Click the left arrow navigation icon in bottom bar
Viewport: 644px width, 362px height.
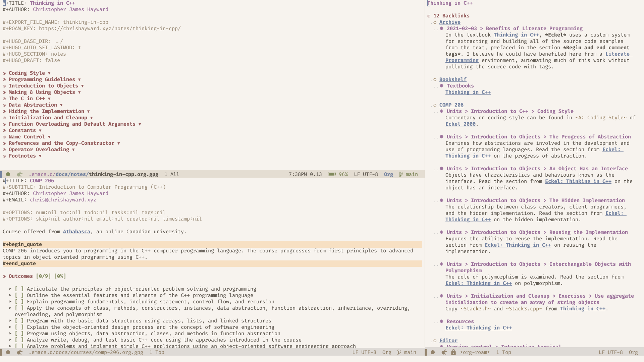coord(19,352)
